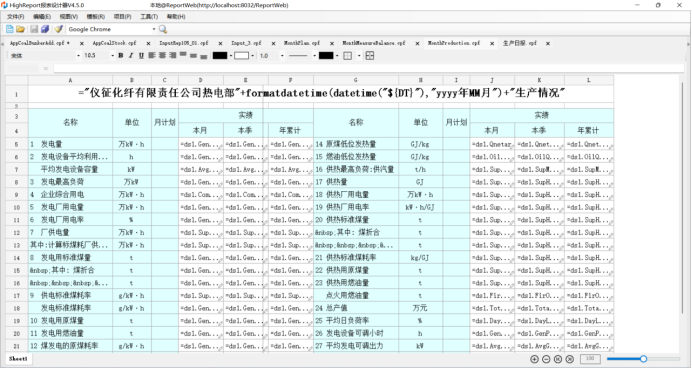Image resolution: width=692 pixels, height=368 pixels.
Task: Close the MonthPlan.cpf tab
Action: (332, 43)
